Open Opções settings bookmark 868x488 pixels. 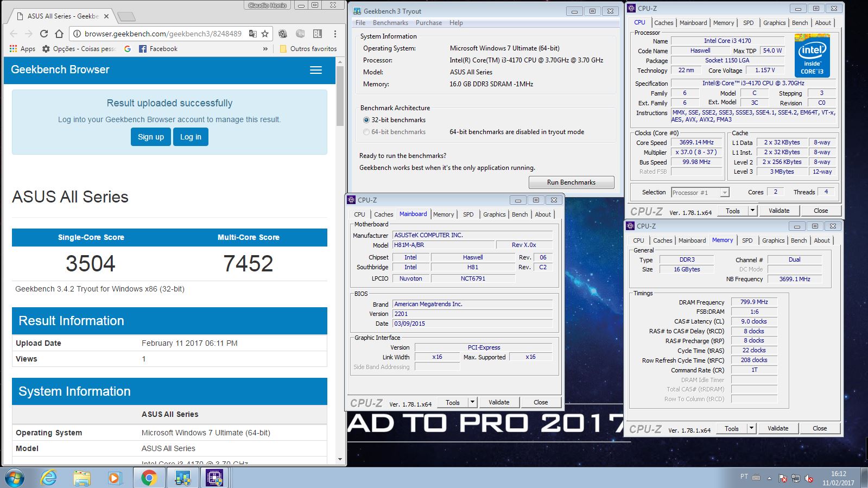pos(79,49)
